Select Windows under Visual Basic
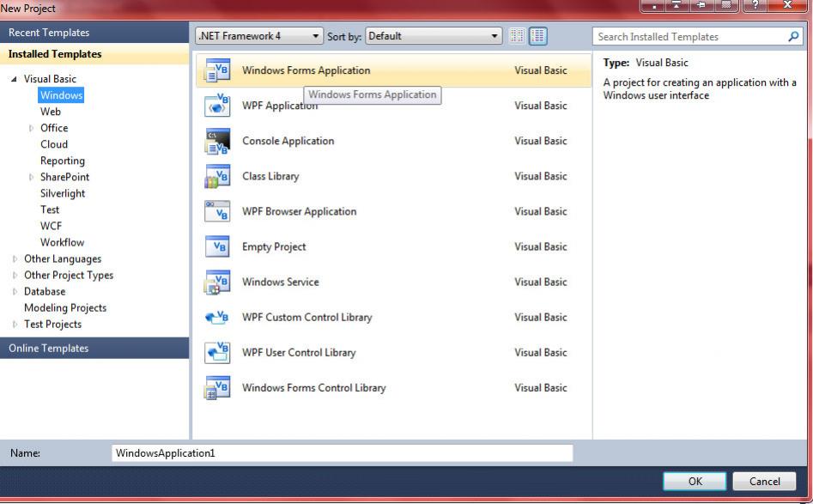The width and height of the screenshot is (813, 504). pyautogui.click(x=61, y=95)
